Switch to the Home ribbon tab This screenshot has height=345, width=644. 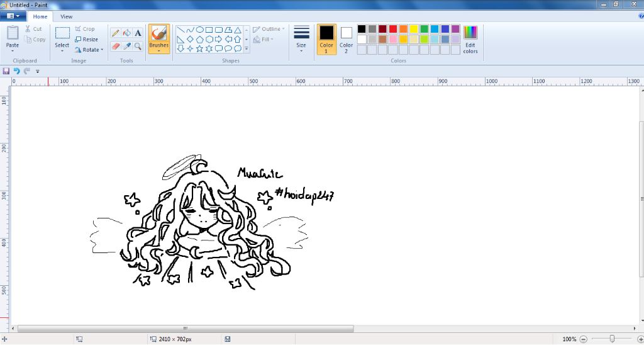point(40,17)
